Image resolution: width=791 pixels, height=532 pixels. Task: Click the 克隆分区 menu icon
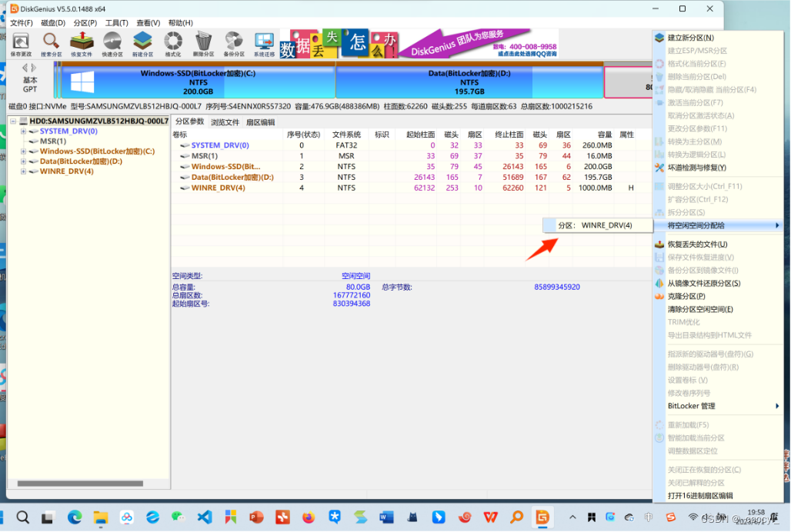pos(659,296)
